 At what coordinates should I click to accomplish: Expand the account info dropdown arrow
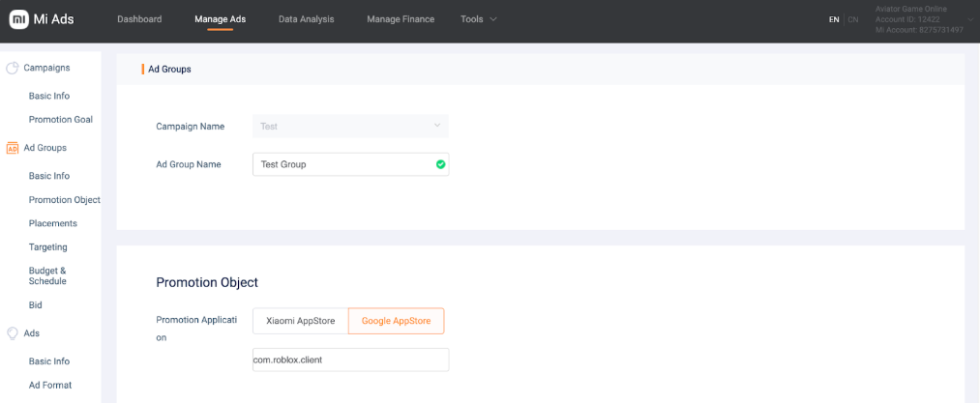pyautogui.click(x=969, y=19)
